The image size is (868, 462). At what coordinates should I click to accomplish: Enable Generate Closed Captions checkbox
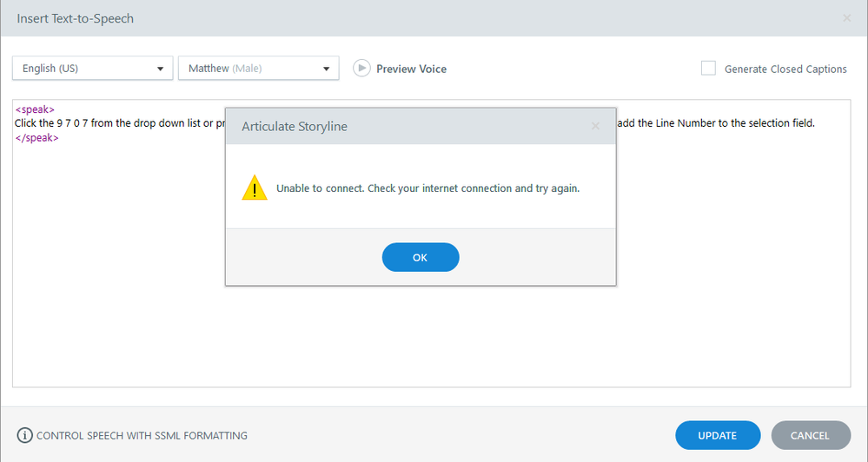coord(709,68)
